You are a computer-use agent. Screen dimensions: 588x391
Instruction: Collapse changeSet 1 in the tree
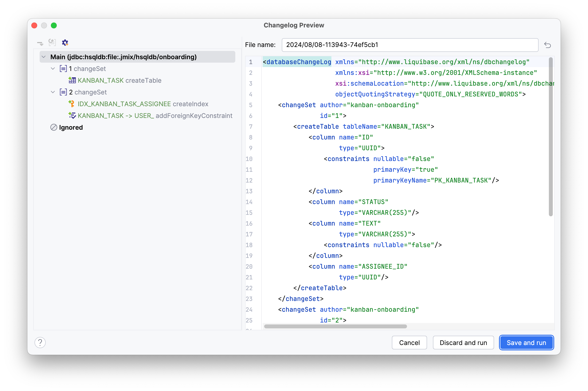click(53, 69)
